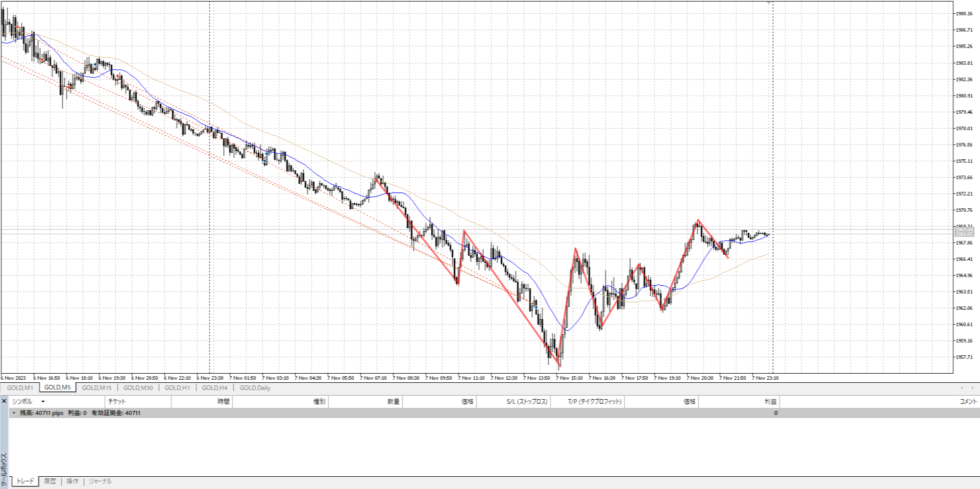Open the GOLD,Daily chart tab
Viewport: 980px width, 489px height.
[255, 388]
